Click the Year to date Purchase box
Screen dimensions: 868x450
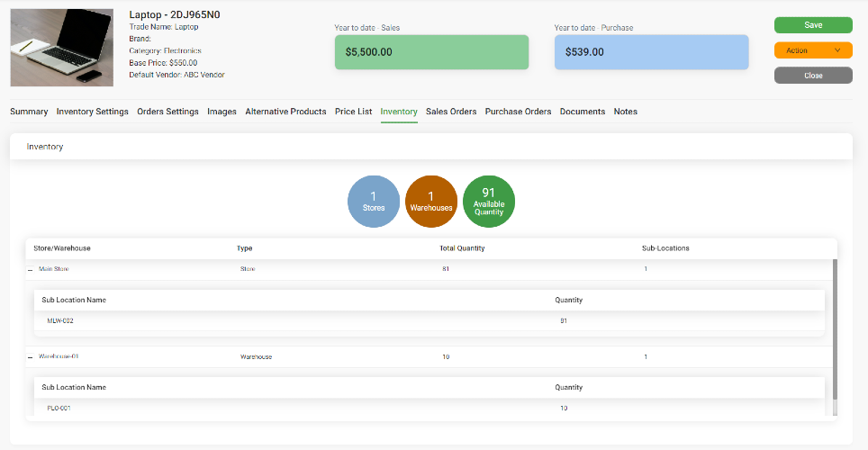tap(652, 52)
